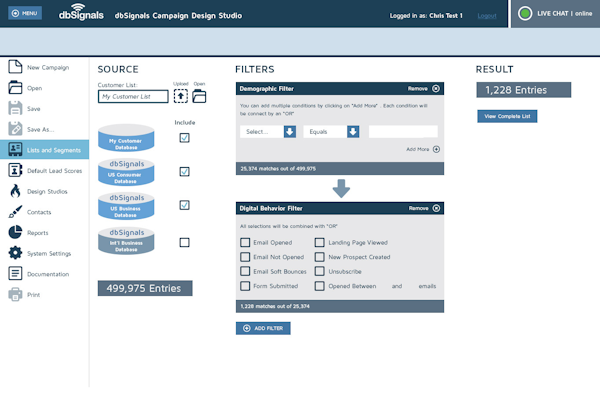This screenshot has height=396, width=600.
Task: Click the Lists and Segments icon
Action: [x=15, y=150]
